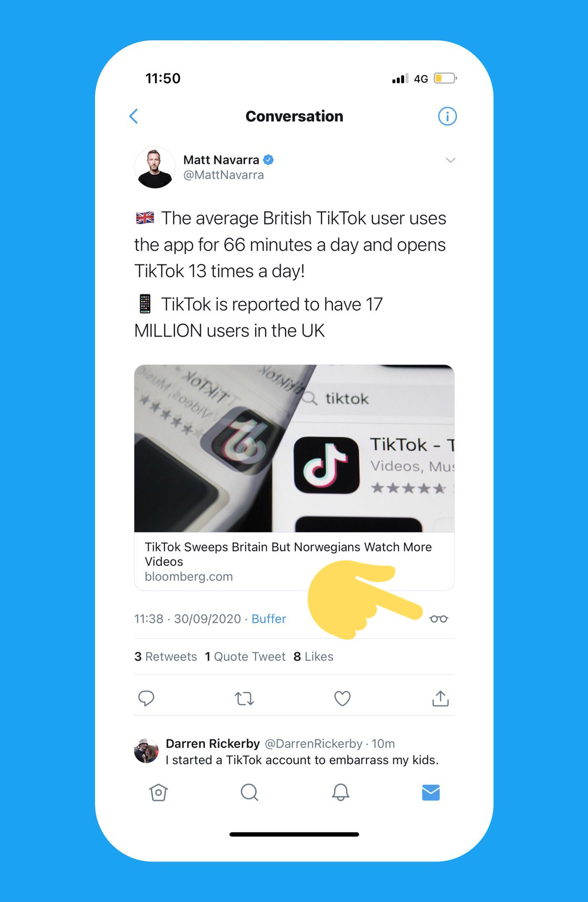Viewport: 588px width, 902px height.
Task: Open Matt Navarra's profile picture
Action: pos(154,168)
